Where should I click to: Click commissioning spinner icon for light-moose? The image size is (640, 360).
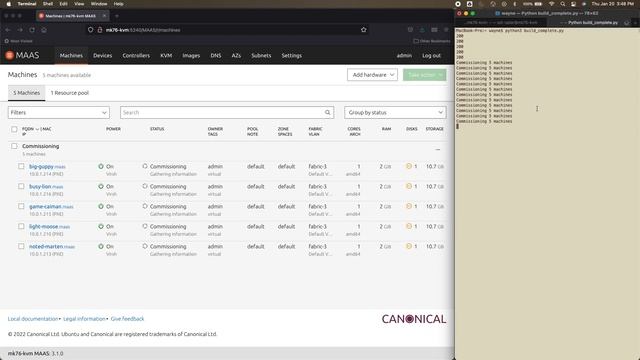coord(145,227)
